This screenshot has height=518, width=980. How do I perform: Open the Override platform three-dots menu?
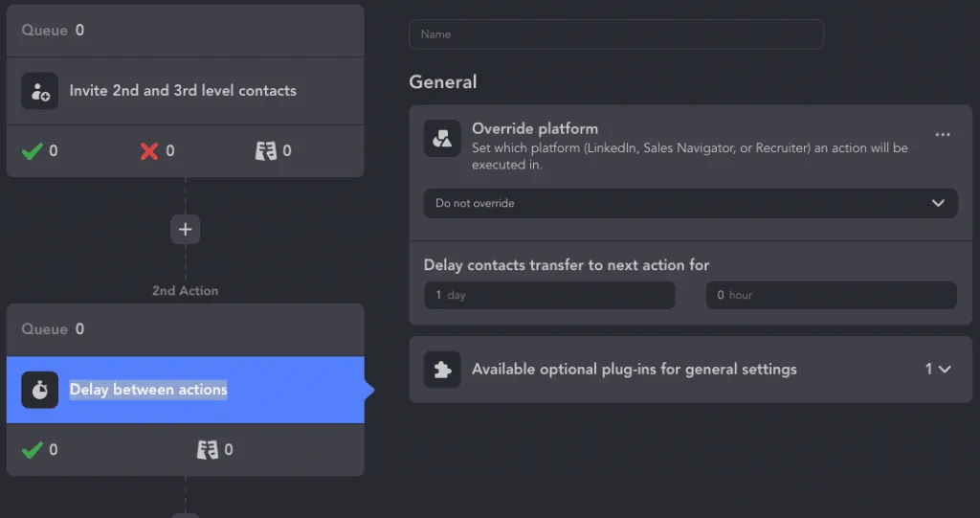(x=943, y=134)
